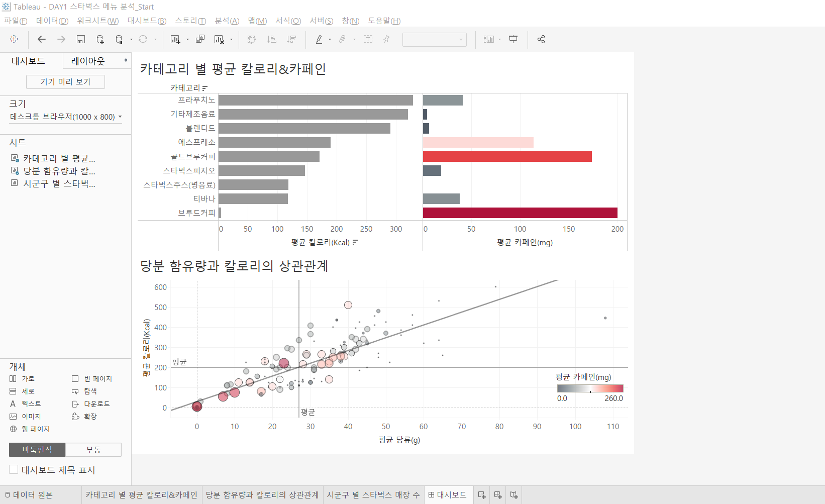
Task: Open the 분석(A) menu
Action: click(227, 21)
